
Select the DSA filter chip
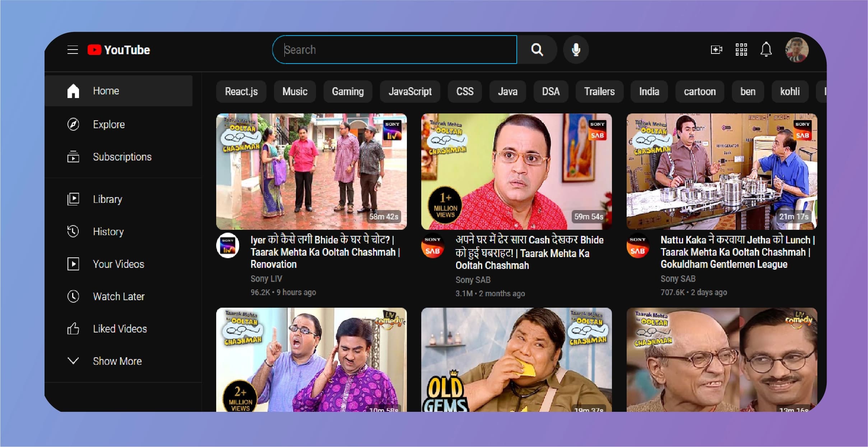pos(551,92)
